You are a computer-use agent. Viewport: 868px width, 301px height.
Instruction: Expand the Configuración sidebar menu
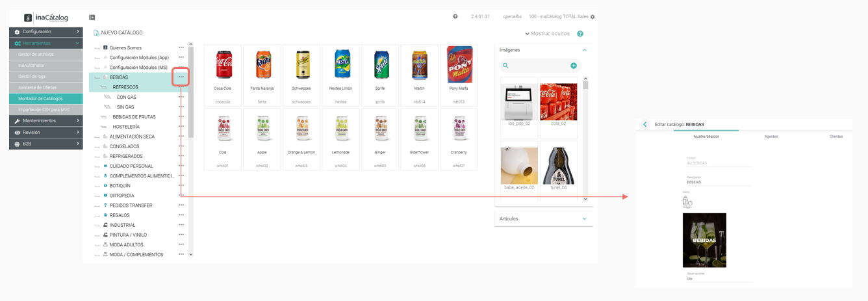pyautogui.click(x=46, y=31)
